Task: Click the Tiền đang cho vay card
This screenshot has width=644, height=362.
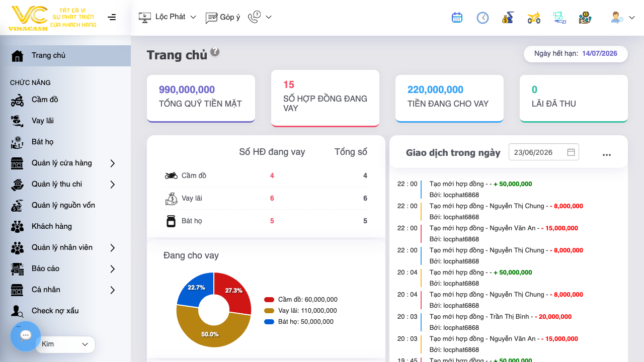Action: tap(449, 99)
